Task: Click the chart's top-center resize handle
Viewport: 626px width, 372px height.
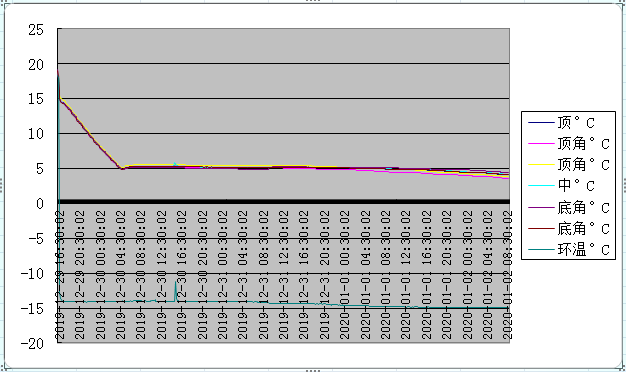Action: [x=313, y=1]
